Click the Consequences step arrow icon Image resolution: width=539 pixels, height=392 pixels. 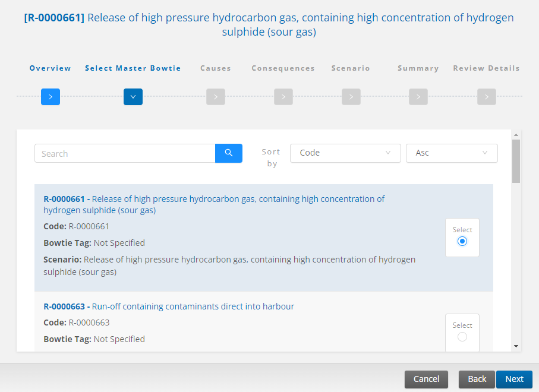click(x=283, y=97)
